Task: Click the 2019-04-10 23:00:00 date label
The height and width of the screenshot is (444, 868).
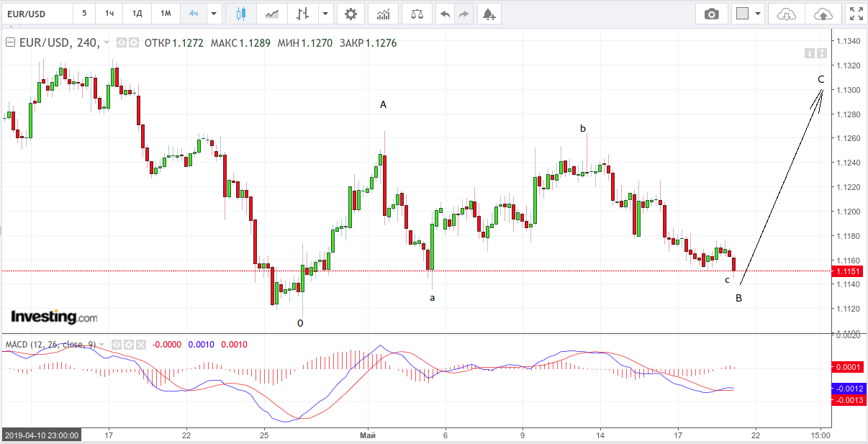Action: [x=42, y=435]
